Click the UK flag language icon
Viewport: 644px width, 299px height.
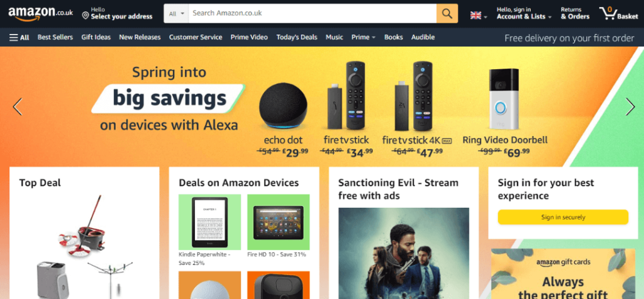pyautogui.click(x=475, y=16)
